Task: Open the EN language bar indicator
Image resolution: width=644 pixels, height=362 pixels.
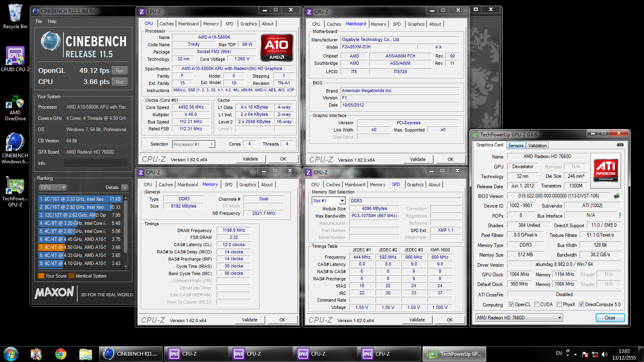Action: click(x=559, y=353)
